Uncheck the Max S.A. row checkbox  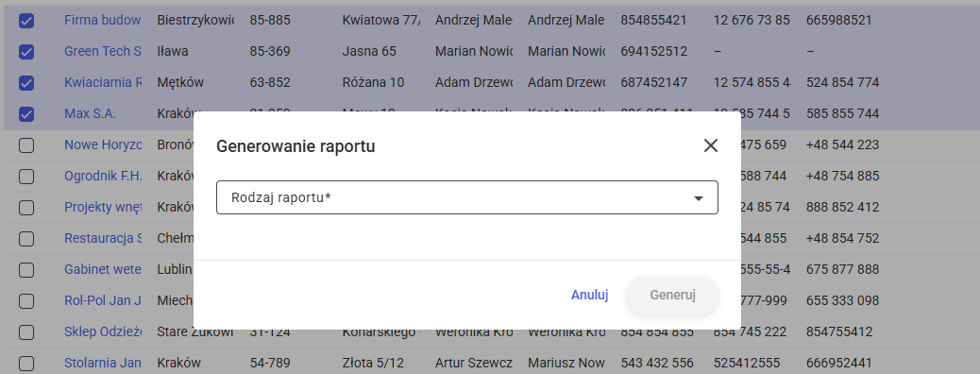[x=26, y=114]
